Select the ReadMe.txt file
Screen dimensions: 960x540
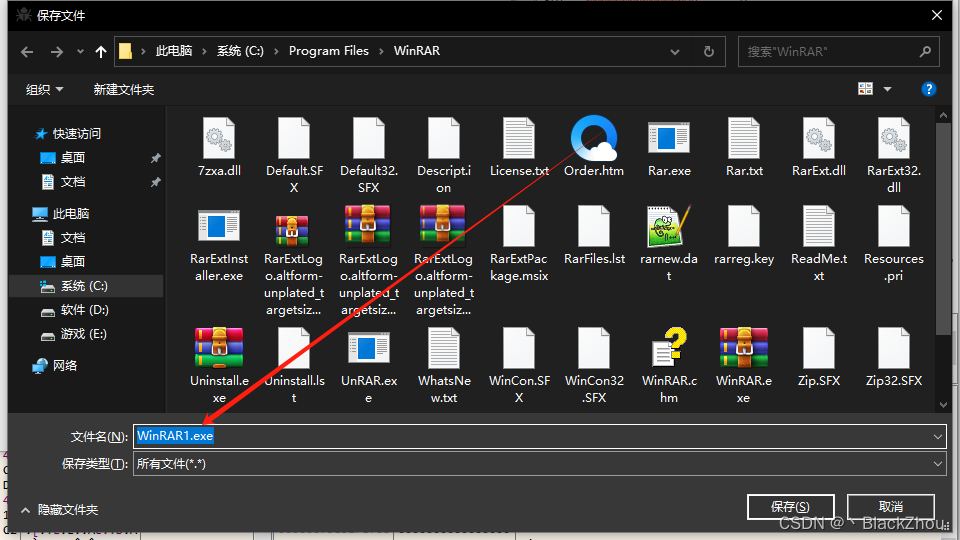(x=819, y=245)
